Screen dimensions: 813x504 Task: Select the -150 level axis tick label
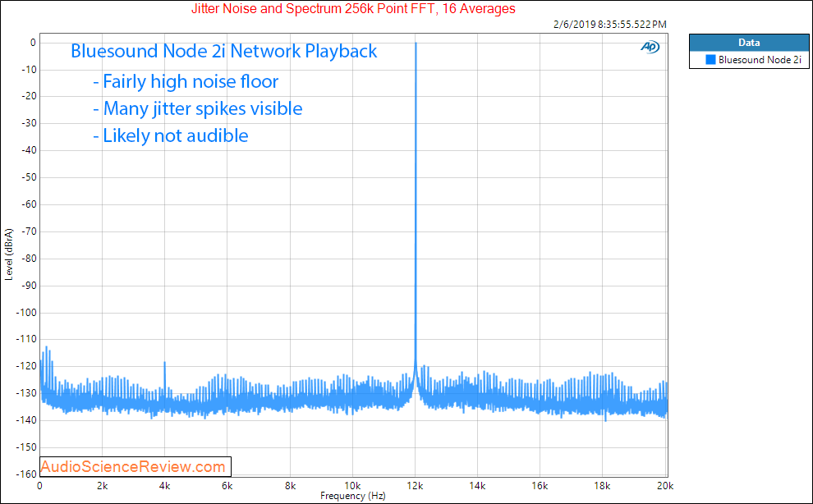(x=27, y=447)
